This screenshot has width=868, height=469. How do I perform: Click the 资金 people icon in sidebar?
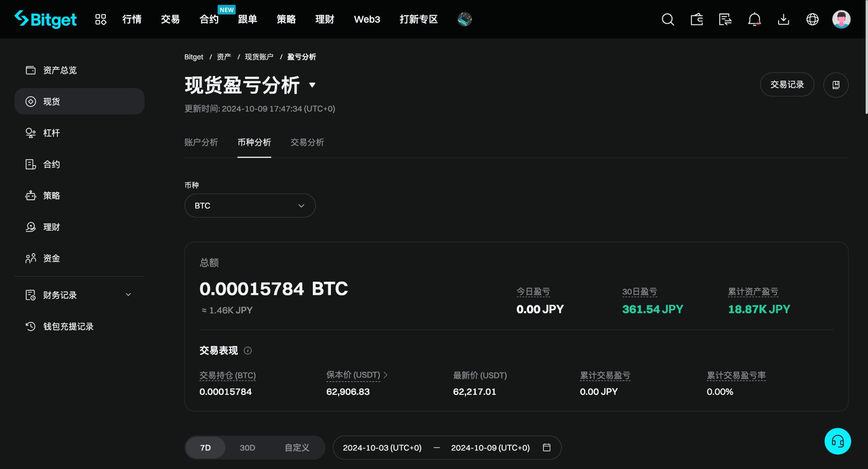(x=31, y=258)
